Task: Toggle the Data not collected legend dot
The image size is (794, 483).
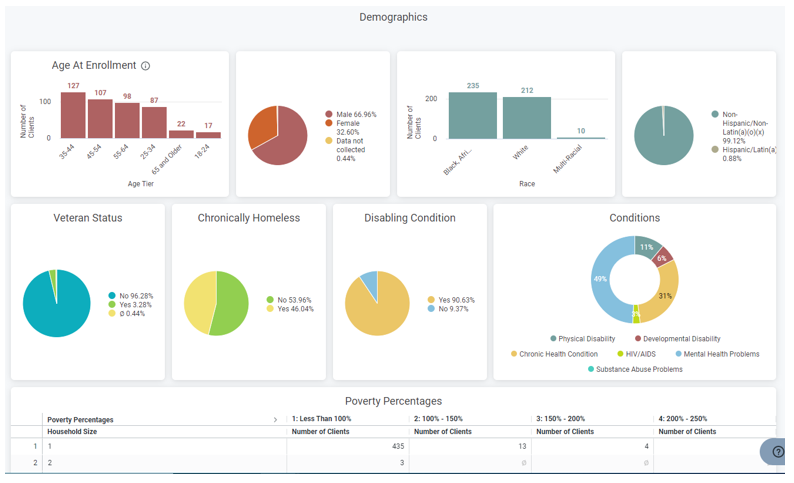Action: click(329, 141)
